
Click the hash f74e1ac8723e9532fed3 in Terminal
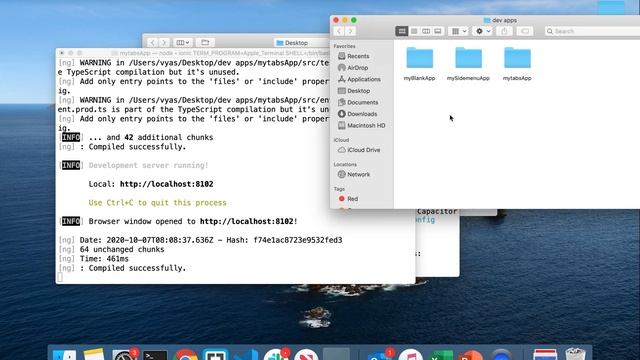298,240
